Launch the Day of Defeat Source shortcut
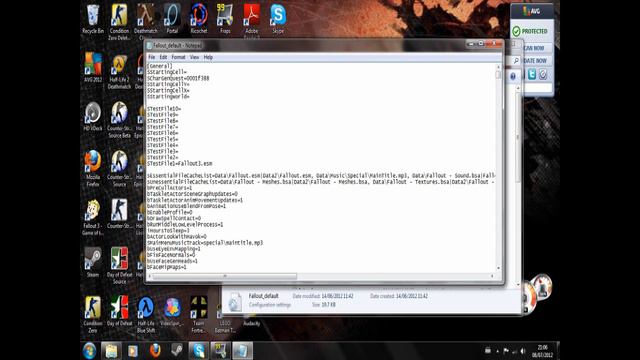This screenshot has width=640, height=360. (119, 266)
